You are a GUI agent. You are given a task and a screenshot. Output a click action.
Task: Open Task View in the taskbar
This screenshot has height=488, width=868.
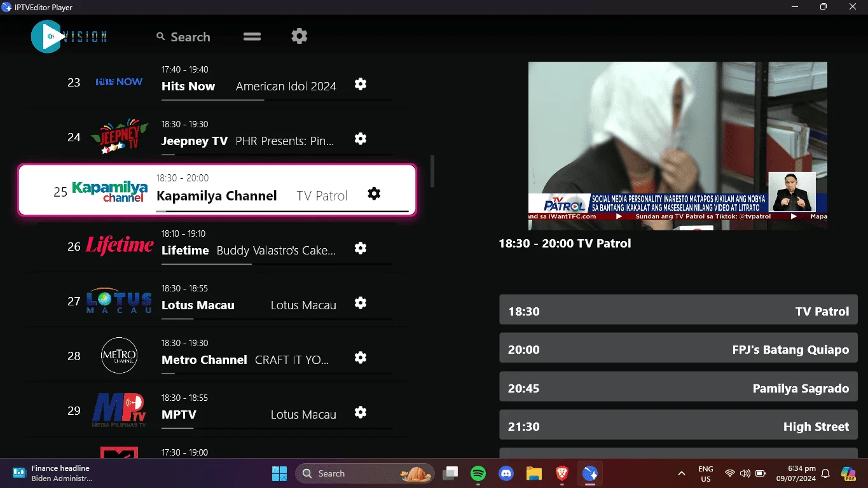tap(451, 473)
